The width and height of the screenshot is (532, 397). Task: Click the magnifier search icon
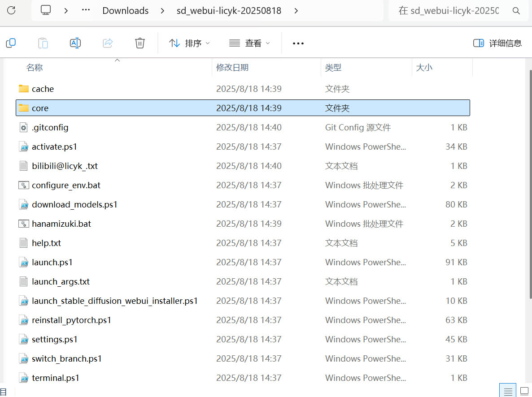point(516,11)
